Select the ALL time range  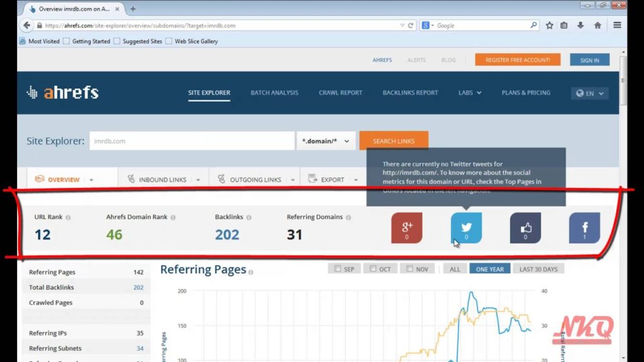pos(455,269)
